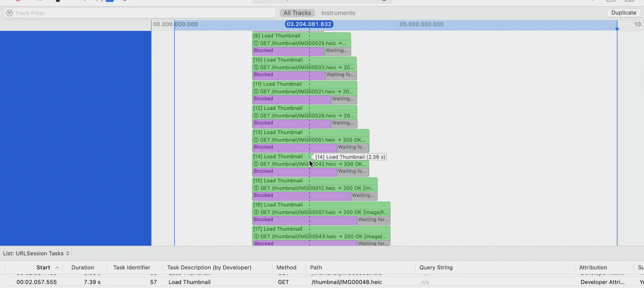This screenshot has height=288, width=644.
Task: Click the GET /thumbnail/IMG00043.heic request bar
Action: tap(321, 237)
